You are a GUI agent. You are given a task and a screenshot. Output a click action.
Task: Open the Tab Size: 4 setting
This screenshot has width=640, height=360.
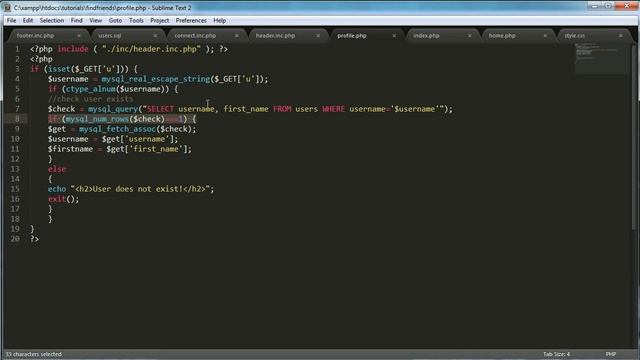coord(556,354)
